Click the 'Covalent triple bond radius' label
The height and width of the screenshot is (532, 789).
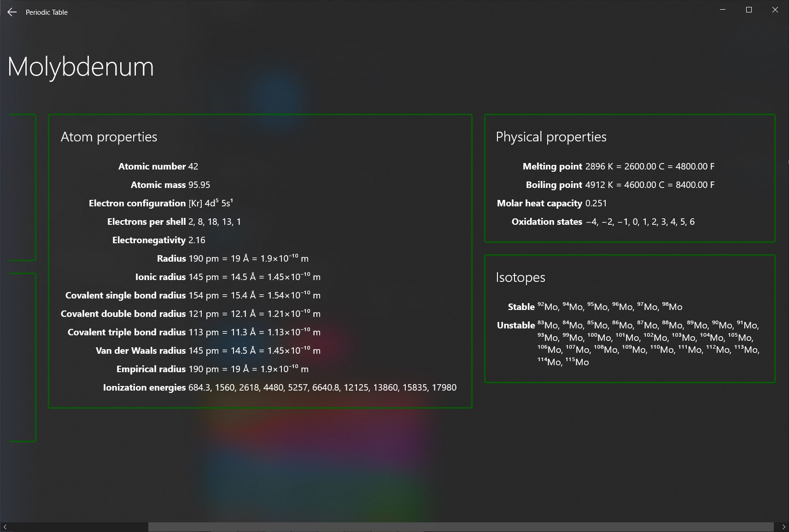[127, 332]
